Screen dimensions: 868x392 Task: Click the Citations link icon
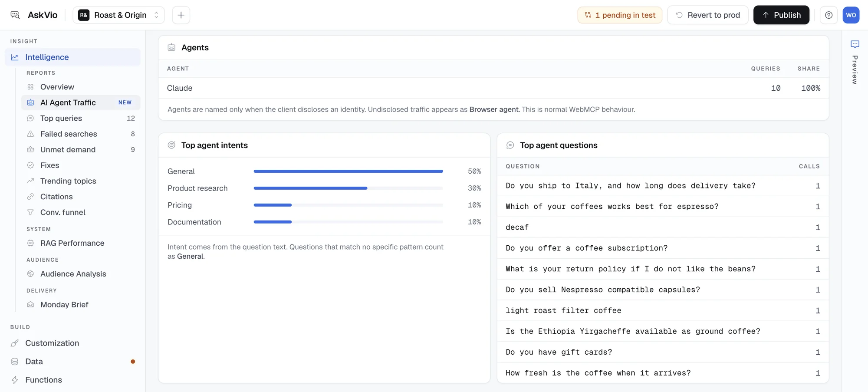click(x=30, y=197)
